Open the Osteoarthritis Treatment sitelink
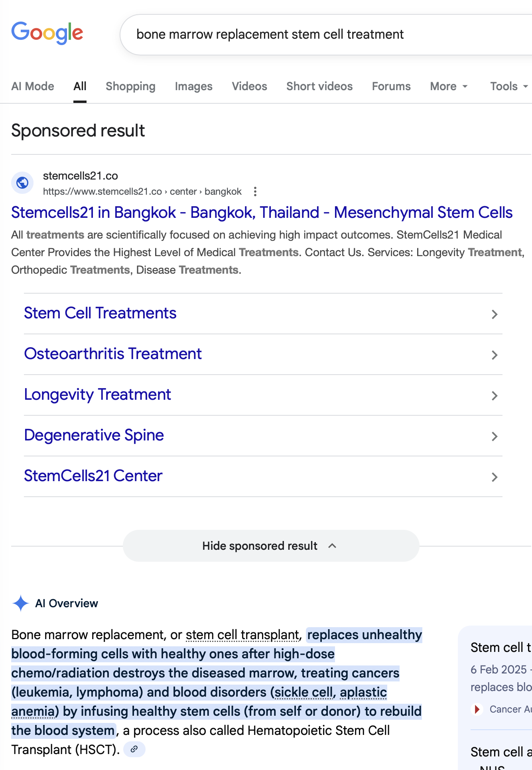Image resolution: width=532 pixels, height=770 pixels. click(113, 354)
